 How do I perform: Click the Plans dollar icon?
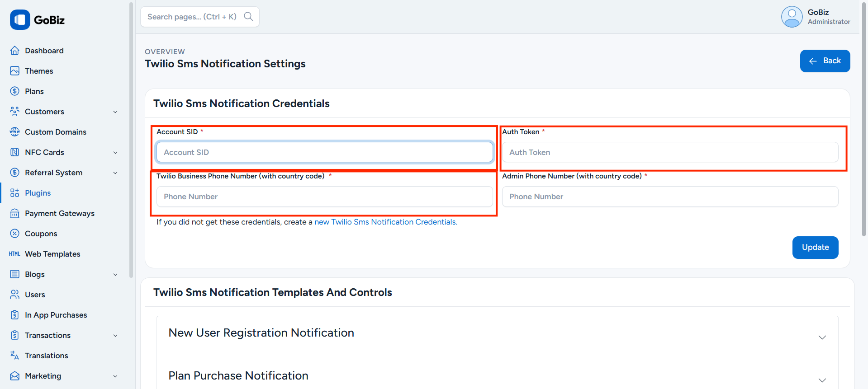tap(14, 91)
